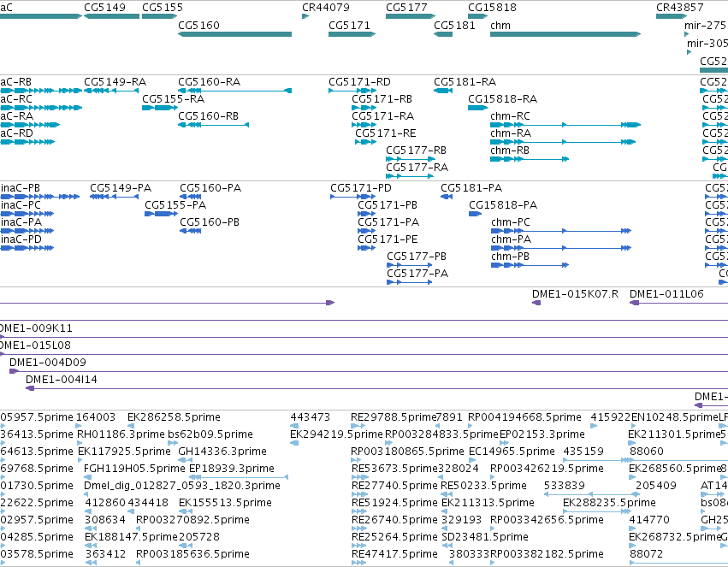Select the CG5181-PA protein feature
This screenshot has height=567, width=728.
447,197
